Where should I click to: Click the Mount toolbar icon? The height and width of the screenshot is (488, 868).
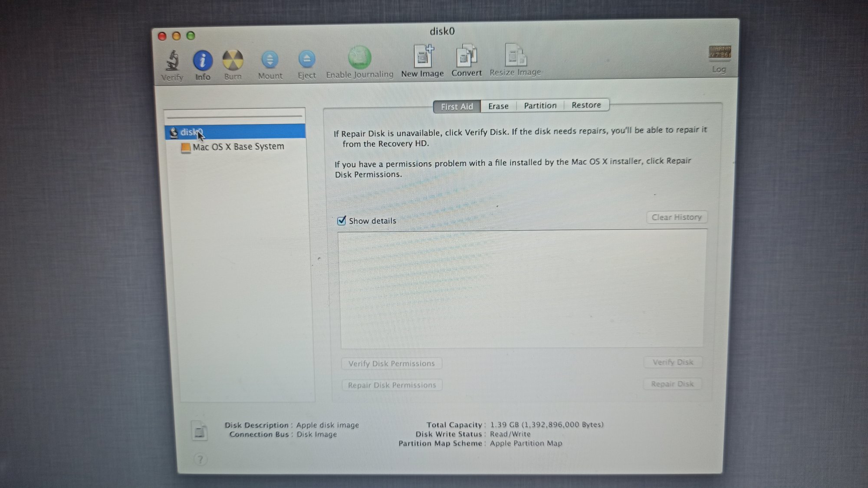(x=270, y=60)
